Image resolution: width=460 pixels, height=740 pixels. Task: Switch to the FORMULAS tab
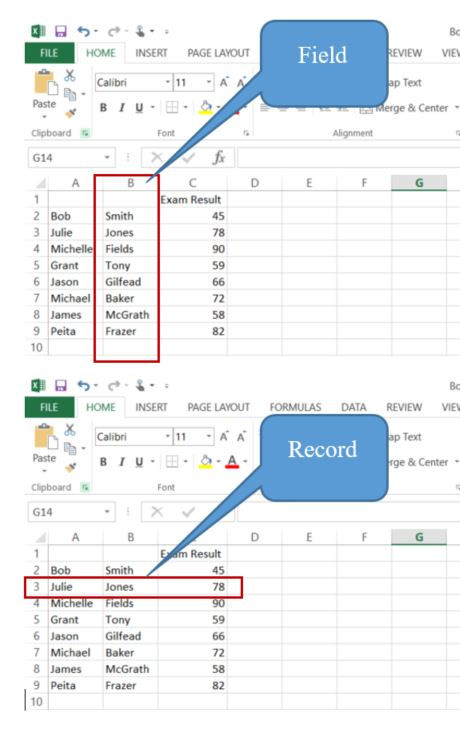[295, 407]
